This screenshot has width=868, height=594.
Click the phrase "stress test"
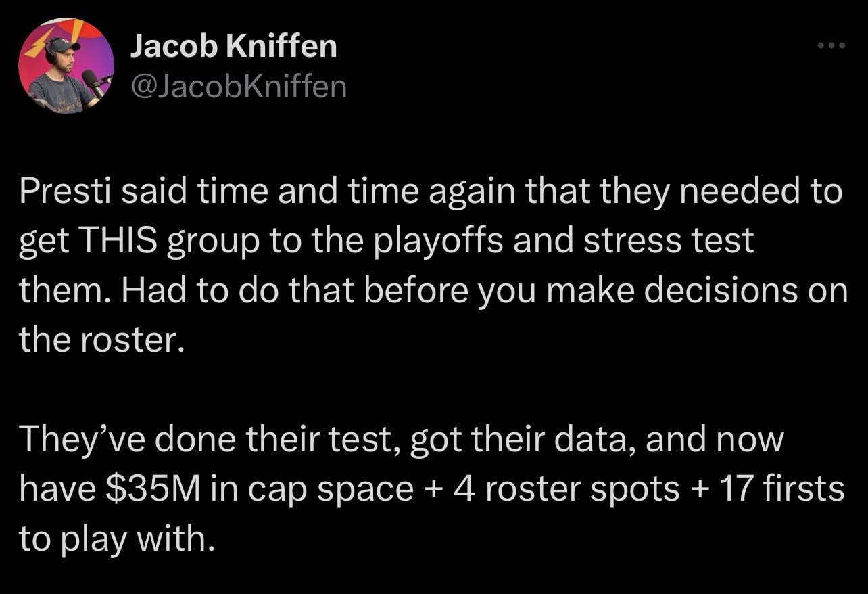click(668, 242)
